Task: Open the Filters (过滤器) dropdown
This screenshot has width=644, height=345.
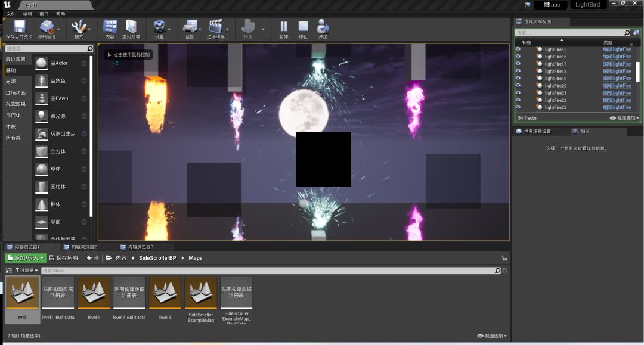Action: point(27,271)
